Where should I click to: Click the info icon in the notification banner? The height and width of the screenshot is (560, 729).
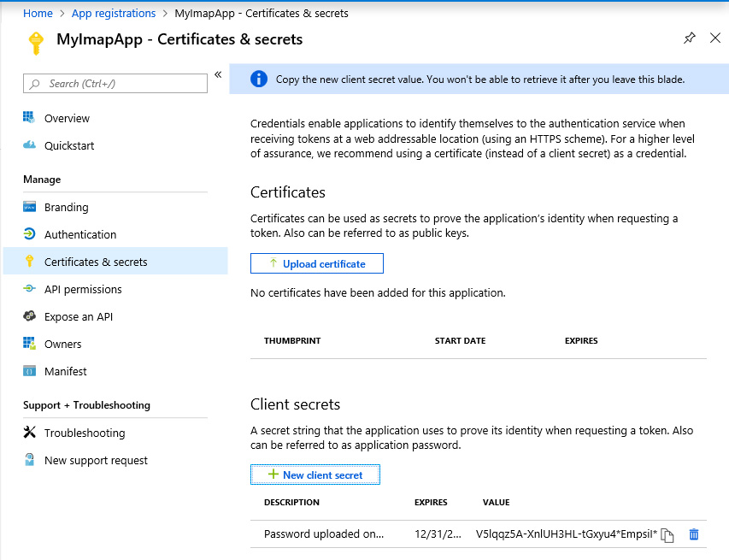[258, 79]
